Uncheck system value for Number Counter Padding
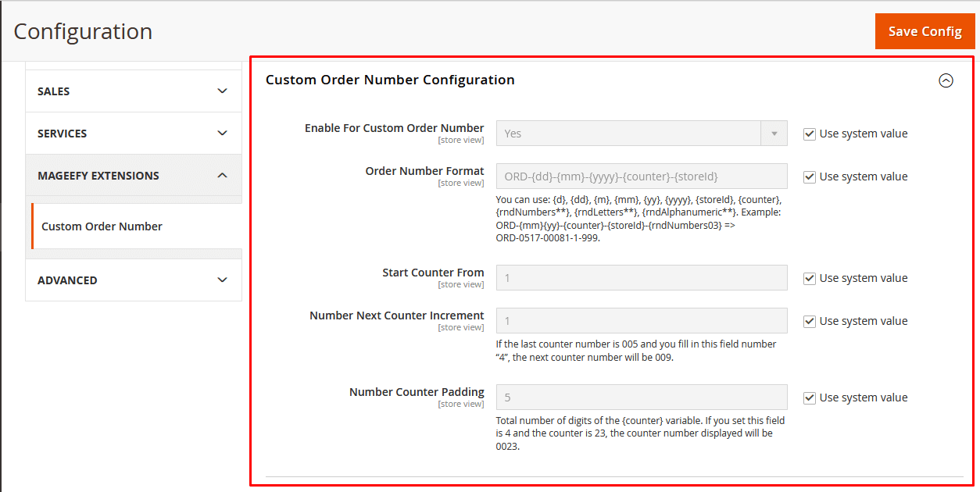Viewport: 980px width, 492px height. (x=810, y=398)
